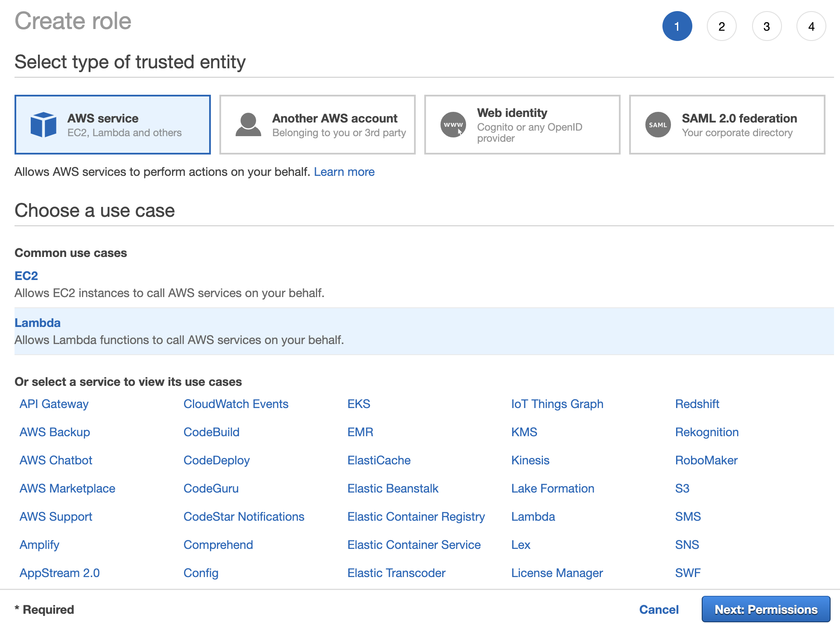Select S3 from the service list
The height and width of the screenshot is (624, 840).
(x=682, y=488)
